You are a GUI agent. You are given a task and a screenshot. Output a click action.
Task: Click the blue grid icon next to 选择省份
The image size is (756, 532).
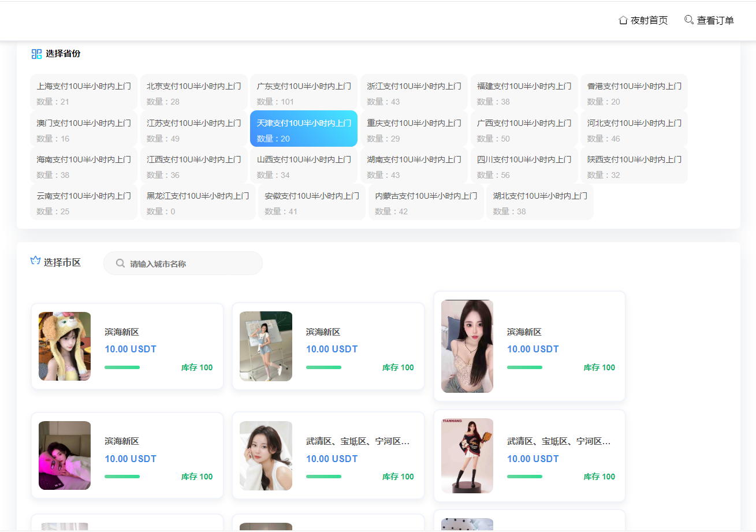(x=35, y=54)
